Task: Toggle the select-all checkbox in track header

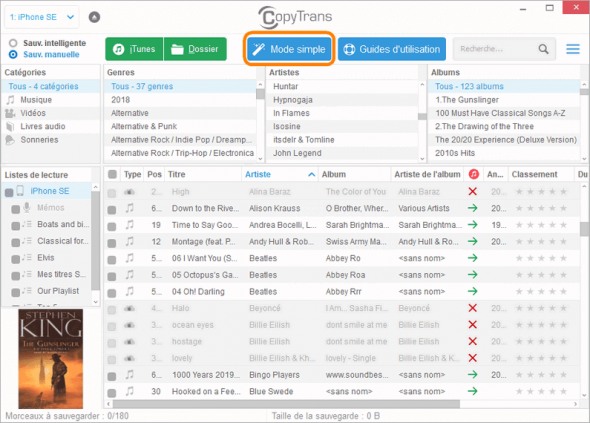Action: click(x=112, y=174)
